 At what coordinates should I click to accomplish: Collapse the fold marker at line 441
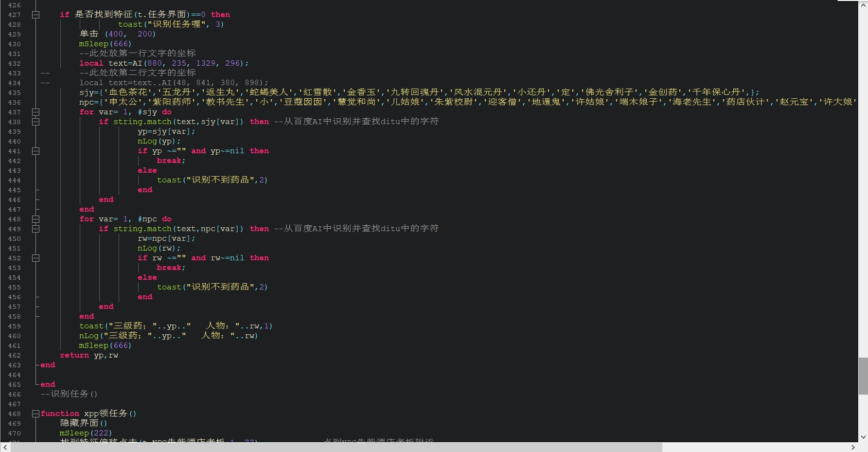(35, 151)
